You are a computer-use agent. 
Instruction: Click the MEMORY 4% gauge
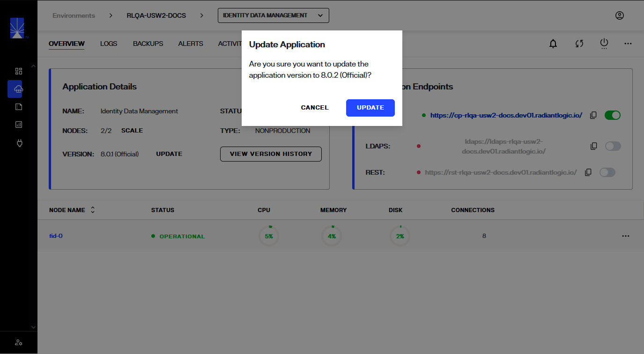(x=332, y=236)
